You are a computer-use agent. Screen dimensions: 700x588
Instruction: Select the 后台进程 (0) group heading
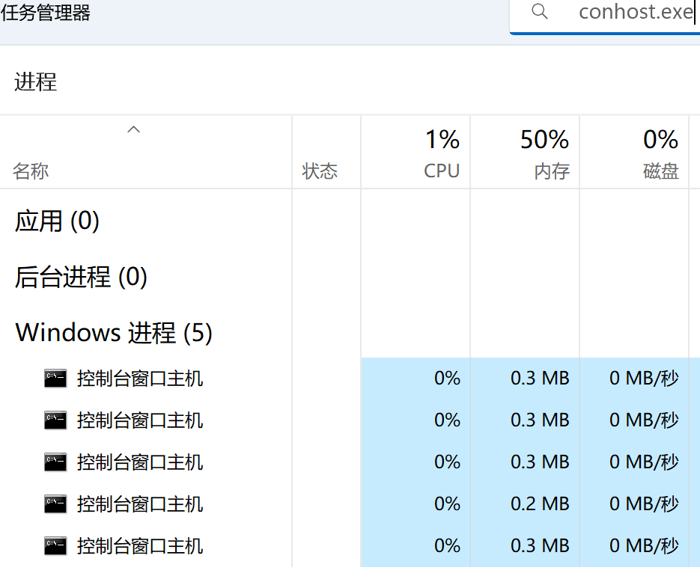82,277
